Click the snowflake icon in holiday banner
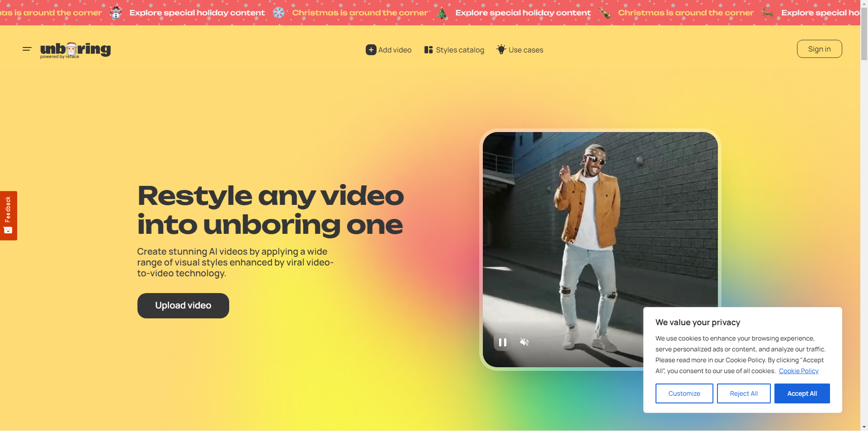Screen dimensions: 868x431 coord(279,13)
